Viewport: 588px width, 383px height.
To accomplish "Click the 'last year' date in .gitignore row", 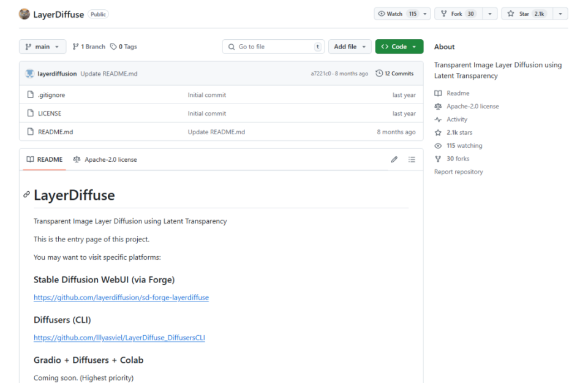I will 404,95.
